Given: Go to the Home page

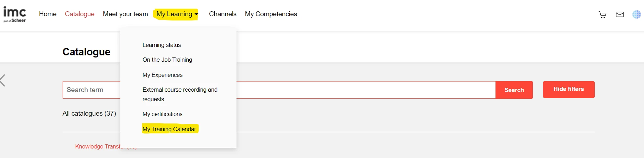Looking at the screenshot, I should (x=48, y=14).
